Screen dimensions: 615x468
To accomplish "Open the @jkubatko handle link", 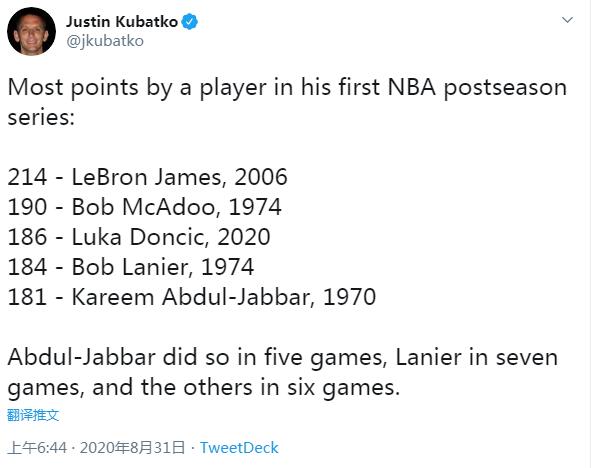I will [105, 41].
